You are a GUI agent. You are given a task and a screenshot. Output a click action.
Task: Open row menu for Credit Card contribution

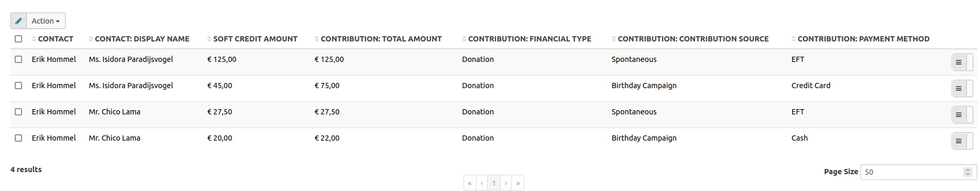[958, 89]
